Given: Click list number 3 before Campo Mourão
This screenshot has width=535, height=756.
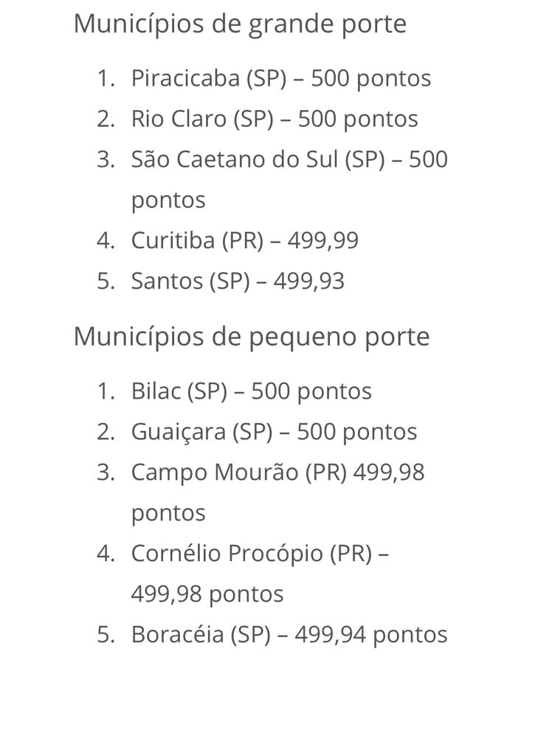Looking at the screenshot, I should coord(106,472).
